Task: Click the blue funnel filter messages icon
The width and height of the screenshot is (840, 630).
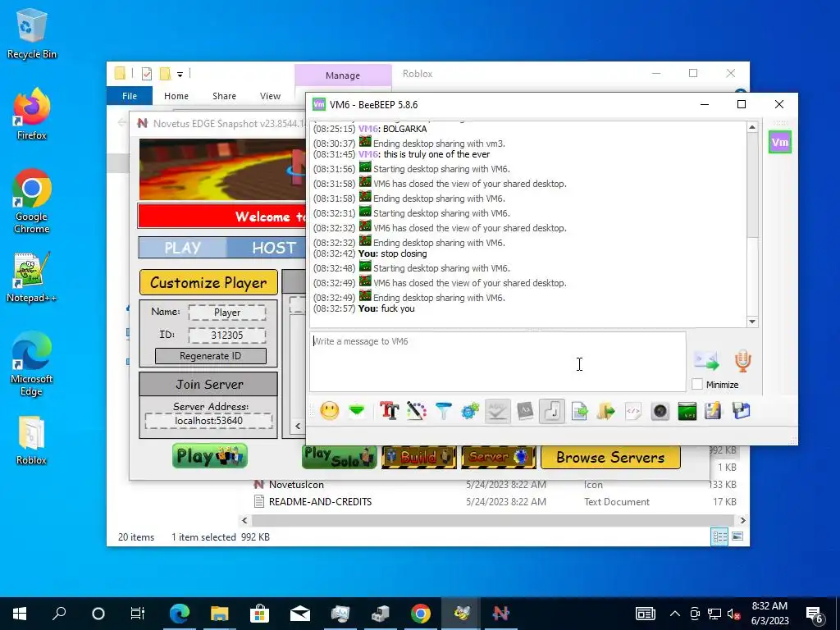Action: point(444,411)
